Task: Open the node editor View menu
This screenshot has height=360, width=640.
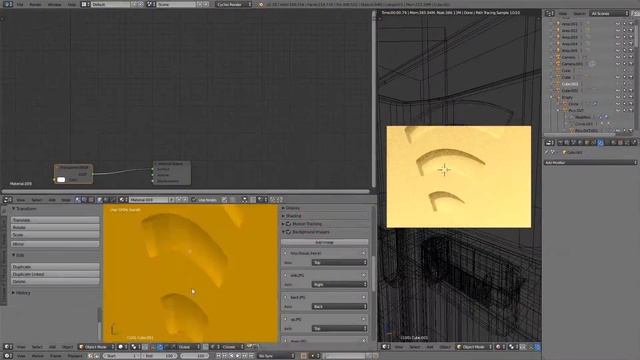Action: coord(21,200)
